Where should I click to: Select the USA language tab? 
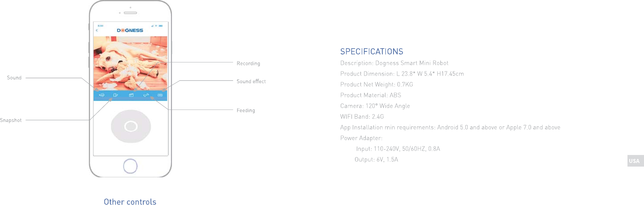click(x=635, y=161)
